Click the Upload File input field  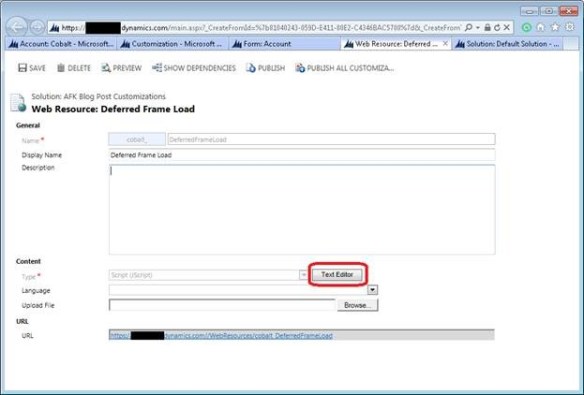pos(222,305)
